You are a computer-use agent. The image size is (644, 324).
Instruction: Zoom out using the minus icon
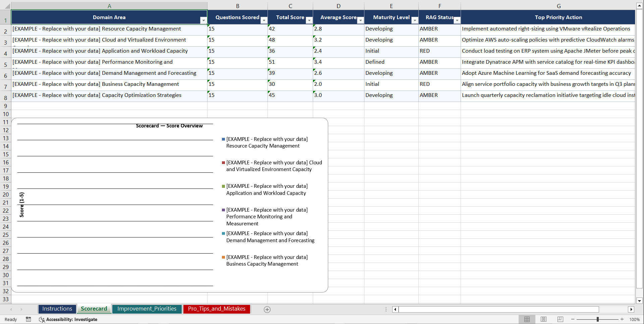(573, 319)
